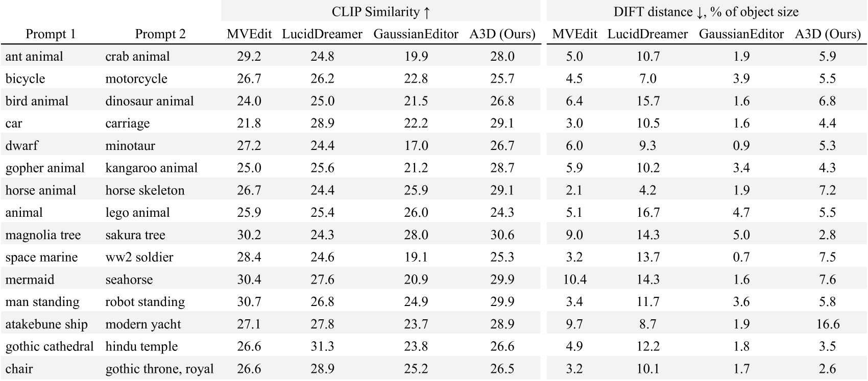
Task: Click the LucidDreamer header under DIFT distance
Action: click(647, 34)
